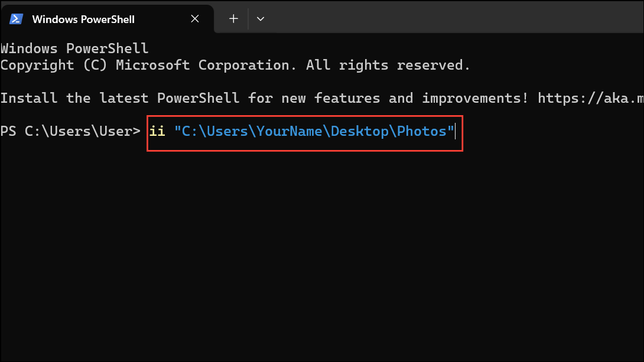Open the https://aka.m link

[591, 98]
